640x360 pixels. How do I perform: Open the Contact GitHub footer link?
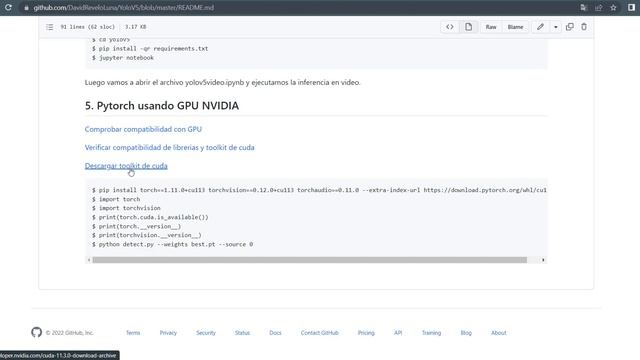pyautogui.click(x=320, y=333)
